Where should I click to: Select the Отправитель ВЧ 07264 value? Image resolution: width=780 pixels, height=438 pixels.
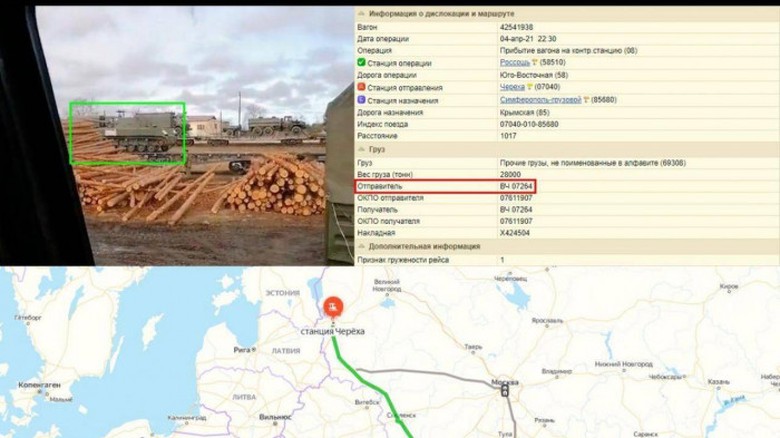(x=517, y=186)
